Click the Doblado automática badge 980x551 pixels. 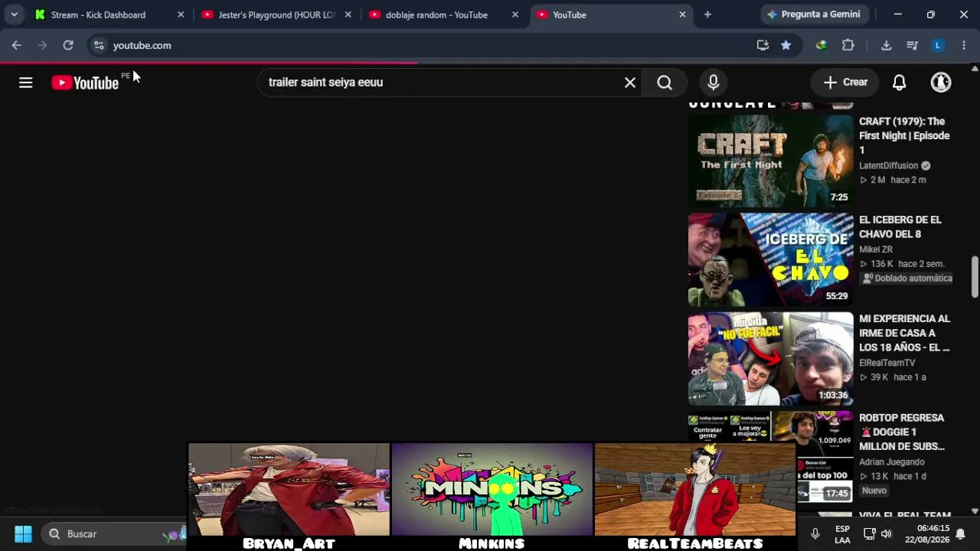(907, 279)
